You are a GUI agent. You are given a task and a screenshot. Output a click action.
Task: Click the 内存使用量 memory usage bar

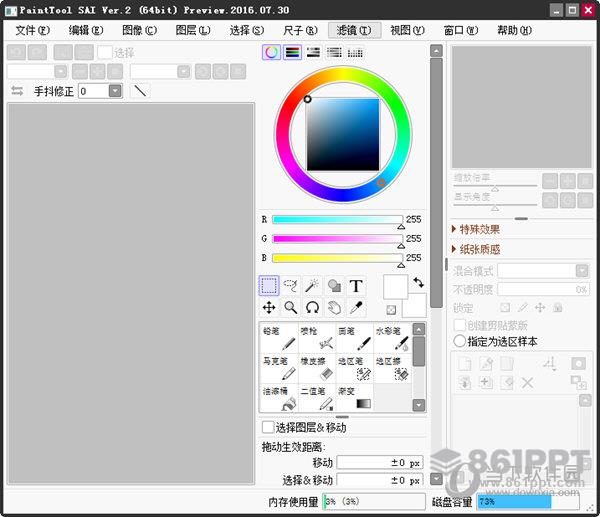374,501
